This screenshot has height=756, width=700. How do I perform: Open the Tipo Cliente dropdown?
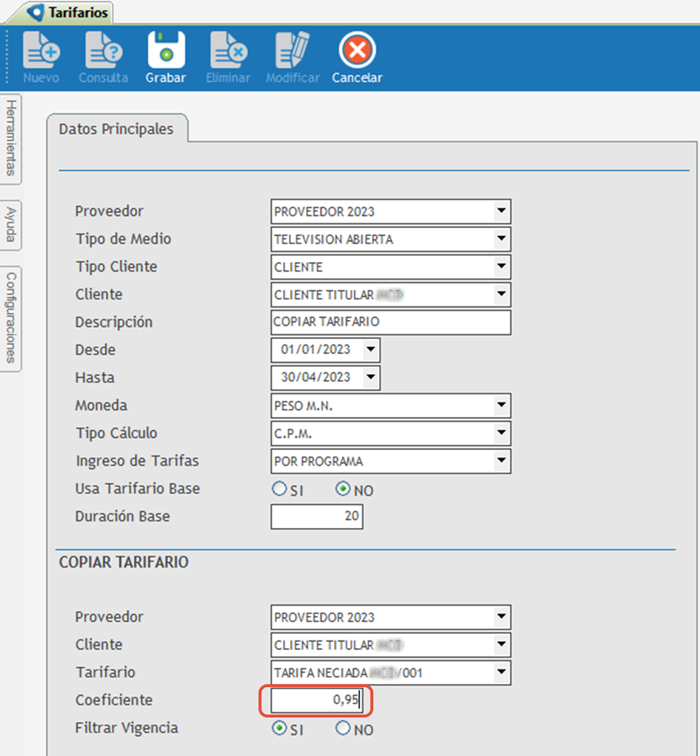point(501,267)
